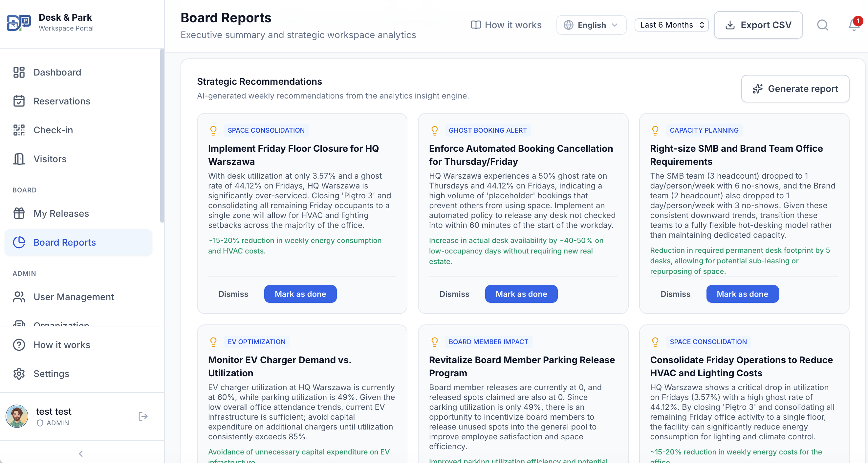Screen dimensions: 868x463
Task: Click lightbulb icon on Friday Floor Closure card
Action: click(213, 130)
